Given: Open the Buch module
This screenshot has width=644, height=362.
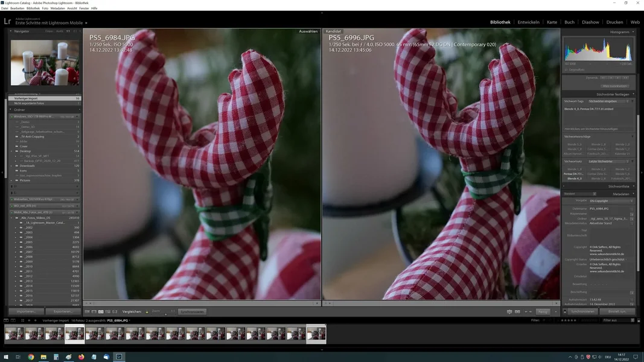Looking at the screenshot, I should tap(569, 22).
